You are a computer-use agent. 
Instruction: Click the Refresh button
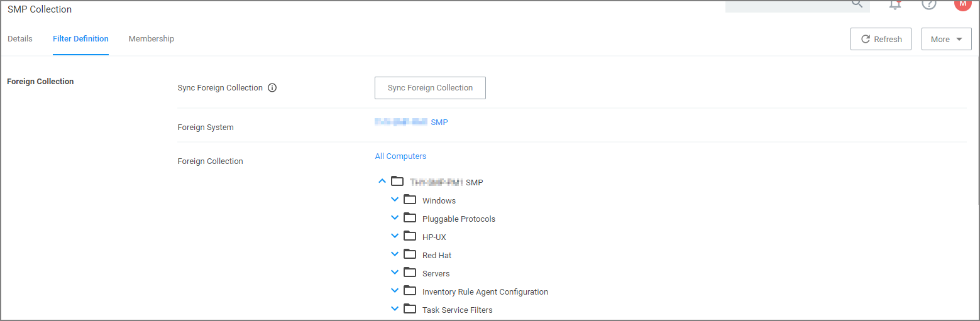[x=881, y=39]
